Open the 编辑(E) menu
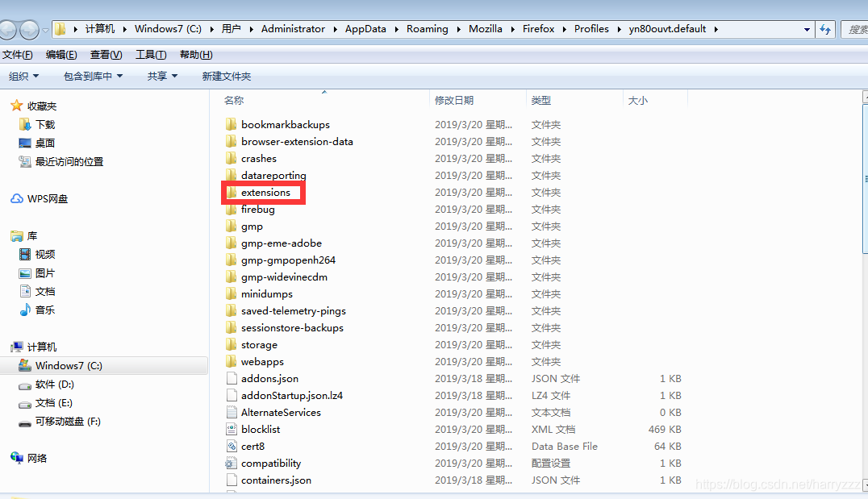Image resolution: width=868 pixels, height=499 pixels. point(61,55)
